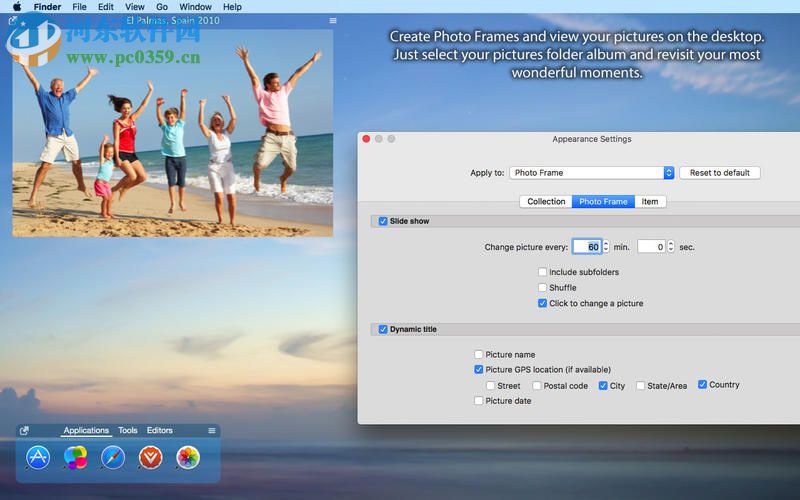Open the photo frame's hamburger menu

click(333, 20)
